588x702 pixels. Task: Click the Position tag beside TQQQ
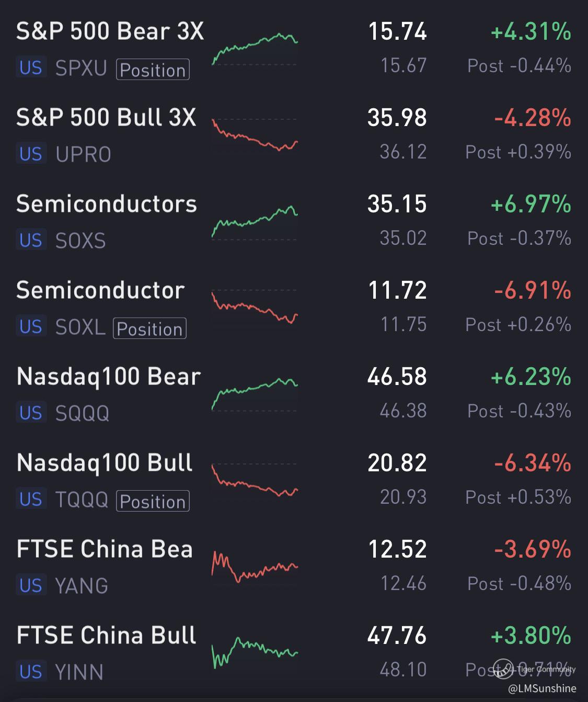153,501
